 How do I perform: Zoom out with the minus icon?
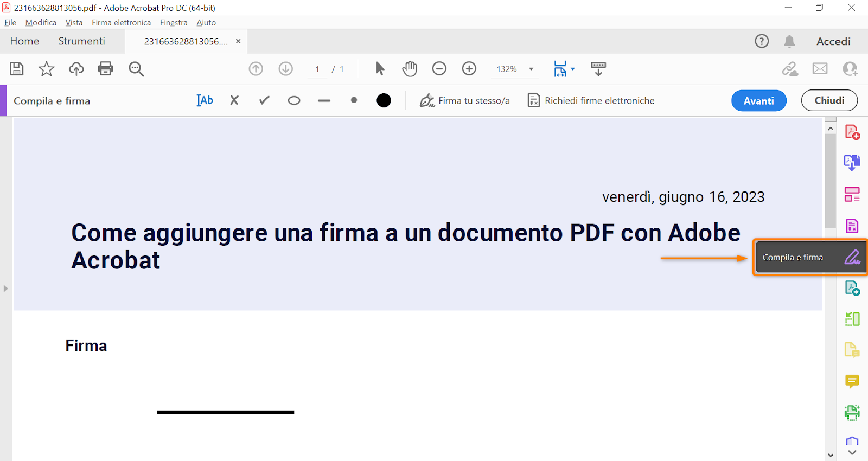click(x=439, y=69)
